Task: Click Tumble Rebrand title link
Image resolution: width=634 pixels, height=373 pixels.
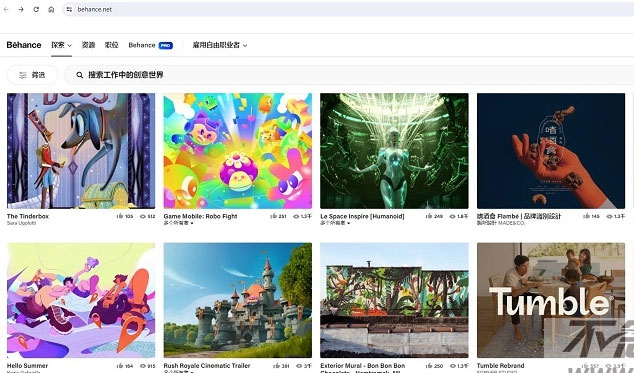Action: pyautogui.click(x=501, y=366)
